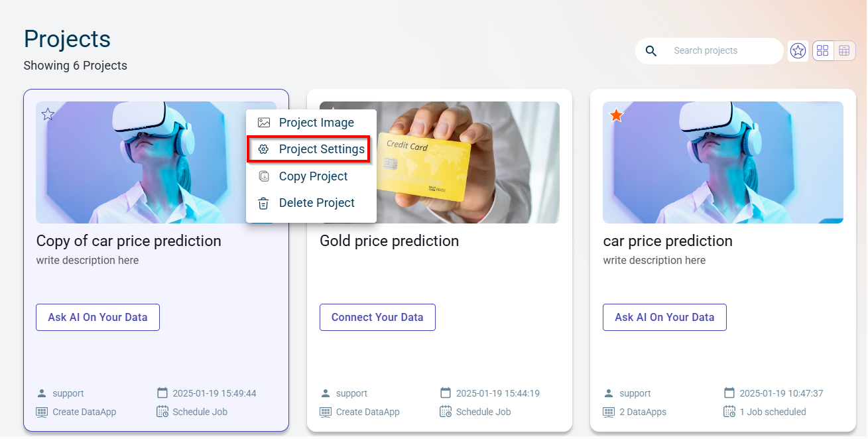The width and height of the screenshot is (868, 439).
Task: Open Project Settings from context menu
Action: pyautogui.click(x=321, y=150)
